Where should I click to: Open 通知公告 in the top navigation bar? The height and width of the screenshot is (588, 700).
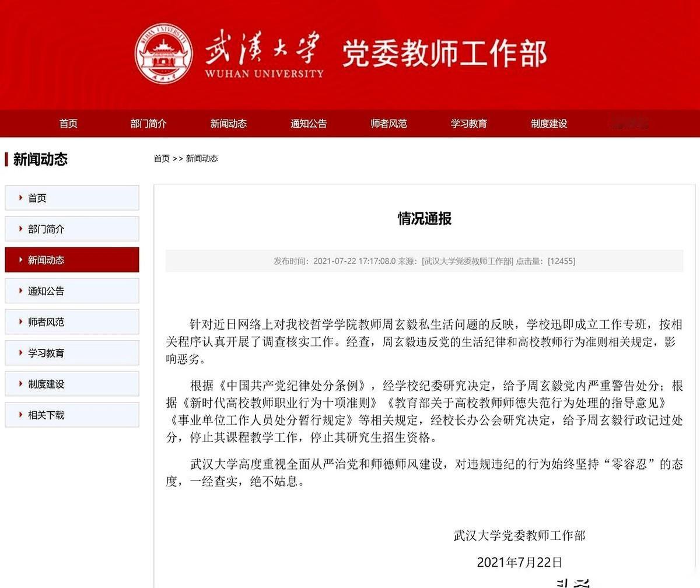[309, 124]
